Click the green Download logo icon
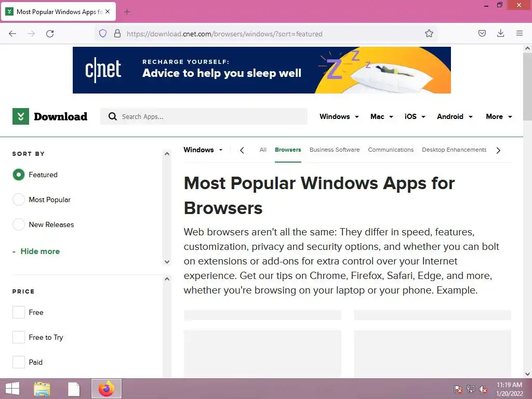The height and width of the screenshot is (399, 532). [x=21, y=116]
